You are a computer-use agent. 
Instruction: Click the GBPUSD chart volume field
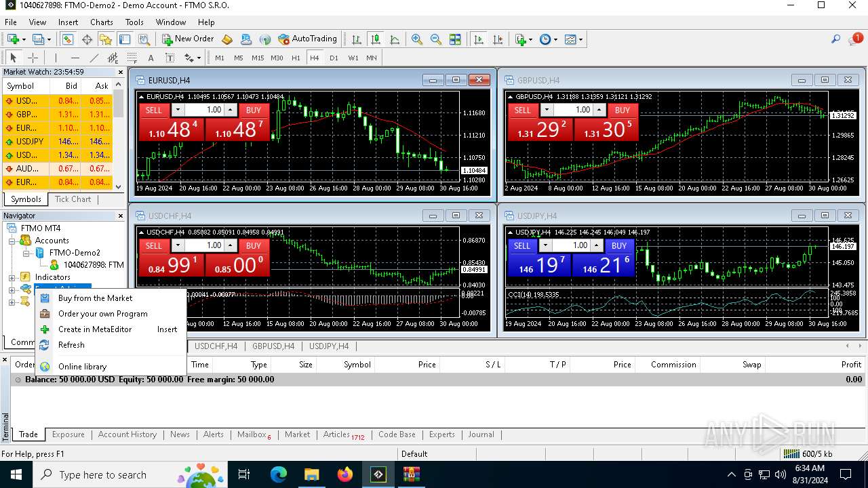(x=572, y=110)
